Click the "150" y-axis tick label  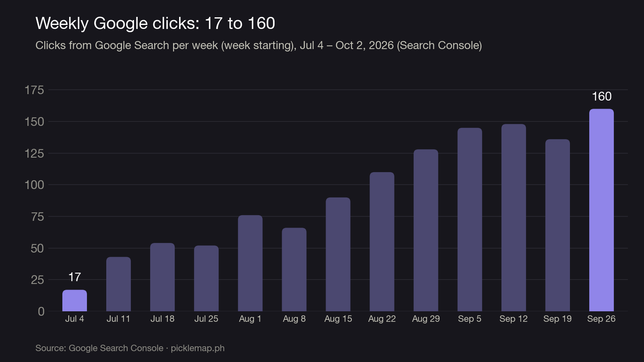click(x=34, y=121)
